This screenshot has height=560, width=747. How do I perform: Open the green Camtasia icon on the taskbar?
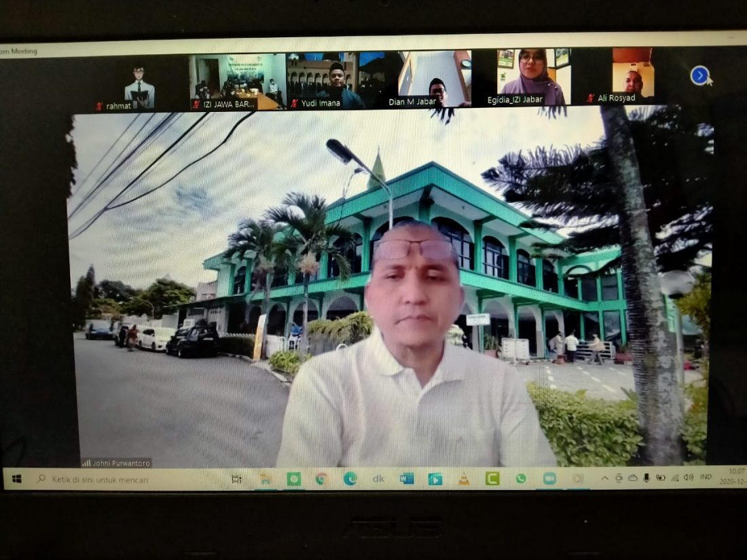pos(492,478)
